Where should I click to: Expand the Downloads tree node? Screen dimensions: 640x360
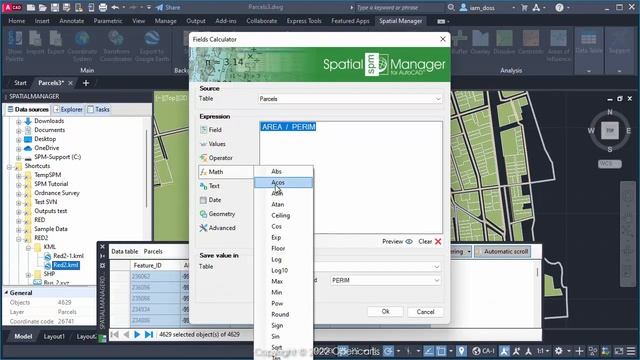(x=18, y=121)
